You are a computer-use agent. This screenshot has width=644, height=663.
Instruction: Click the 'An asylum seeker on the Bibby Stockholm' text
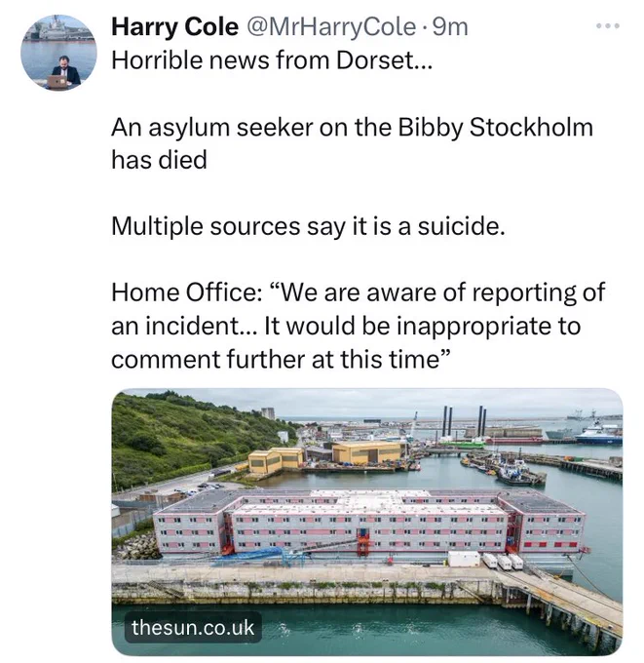click(353, 127)
